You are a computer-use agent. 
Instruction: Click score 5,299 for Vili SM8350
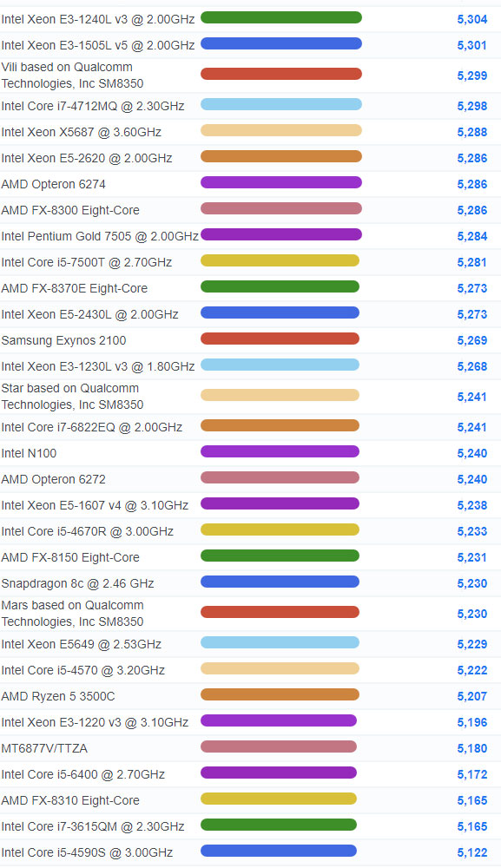(472, 76)
